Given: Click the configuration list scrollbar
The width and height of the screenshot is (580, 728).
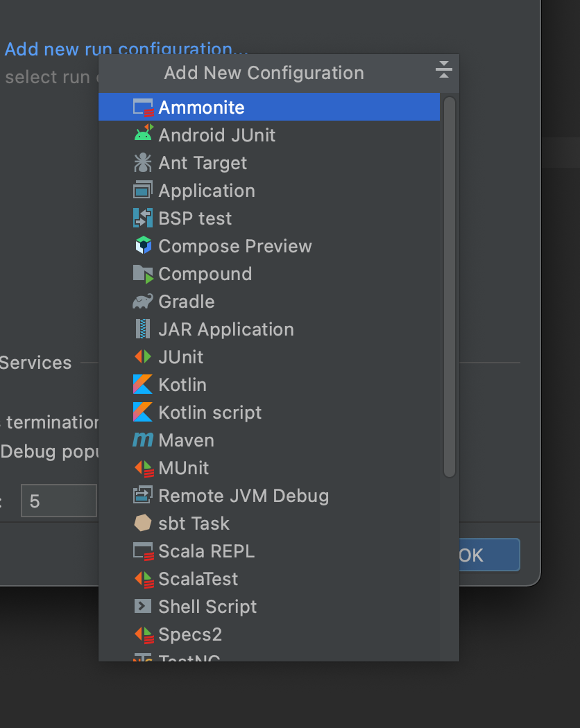Looking at the screenshot, I should (x=450, y=287).
